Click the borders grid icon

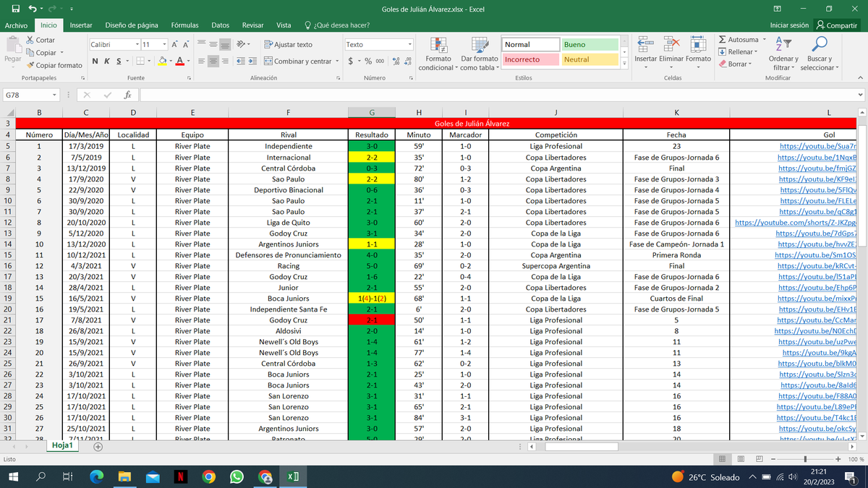[140, 61]
